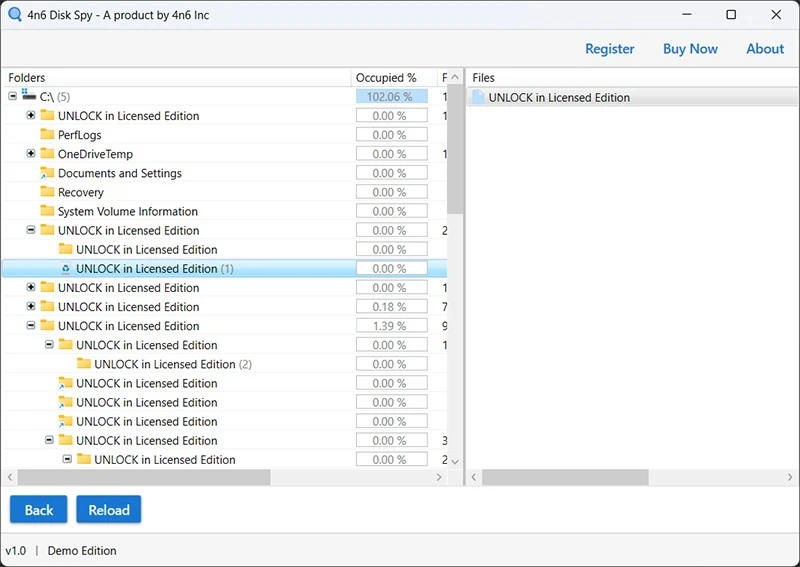Open the About link
Image resolution: width=800 pixels, height=567 pixels.
(765, 48)
